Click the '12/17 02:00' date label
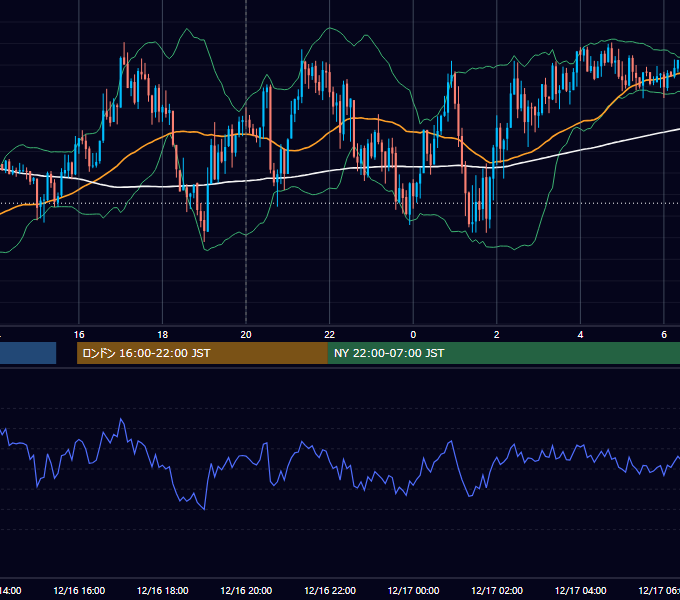 pos(497,591)
